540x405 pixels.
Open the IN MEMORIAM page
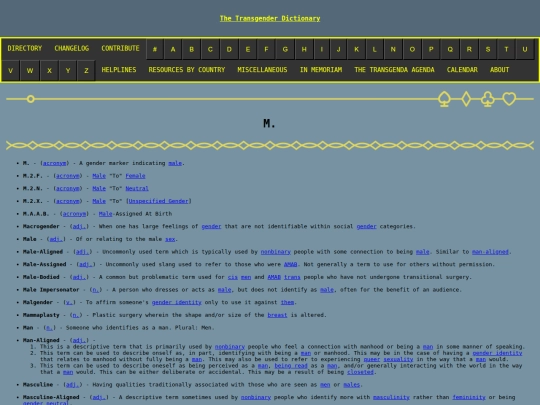321,70
